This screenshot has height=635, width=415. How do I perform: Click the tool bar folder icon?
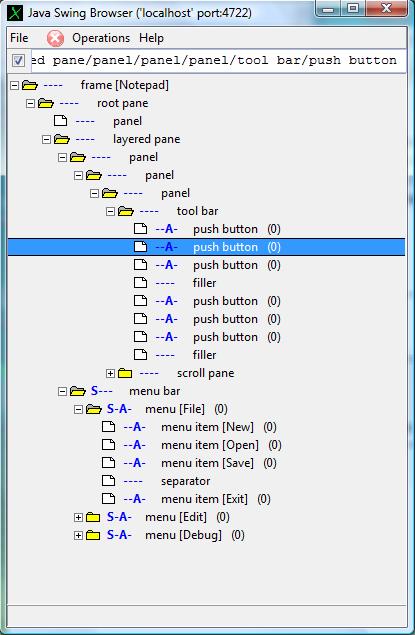(126, 211)
